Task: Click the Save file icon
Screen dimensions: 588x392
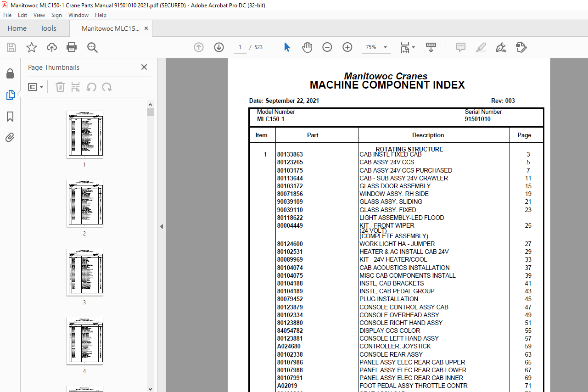Action: tap(11, 47)
